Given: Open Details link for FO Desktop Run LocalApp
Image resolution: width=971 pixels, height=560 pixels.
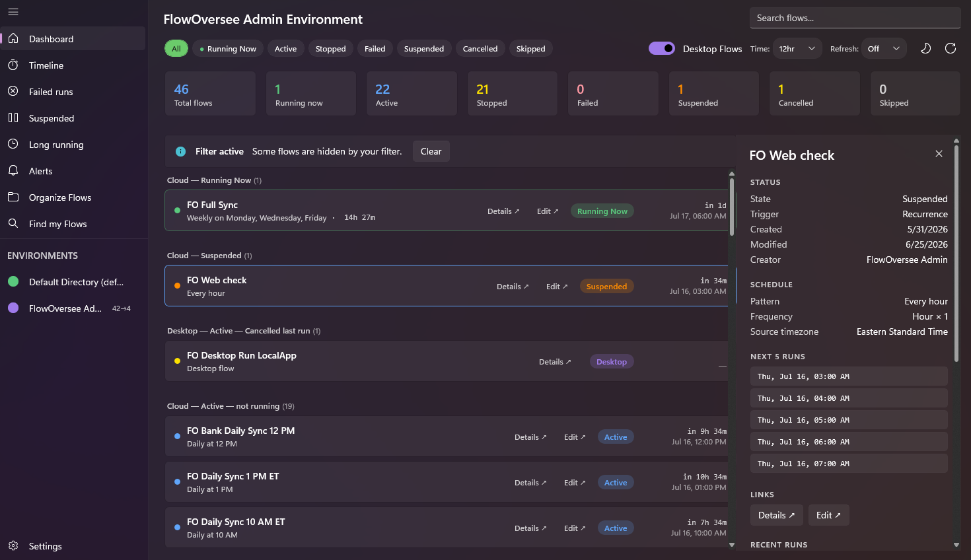Looking at the screenshot, I should pos(555,362).
